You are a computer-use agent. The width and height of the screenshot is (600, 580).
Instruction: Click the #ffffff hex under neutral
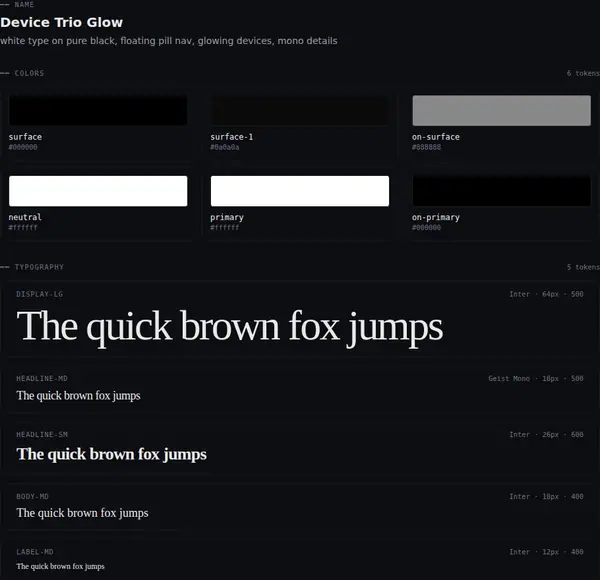(23, 228)
